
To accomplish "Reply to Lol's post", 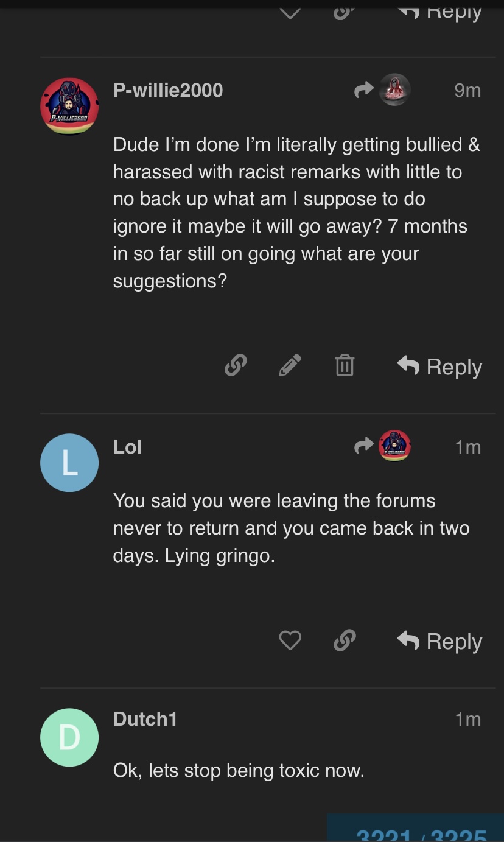I will (x=440, y=641).
